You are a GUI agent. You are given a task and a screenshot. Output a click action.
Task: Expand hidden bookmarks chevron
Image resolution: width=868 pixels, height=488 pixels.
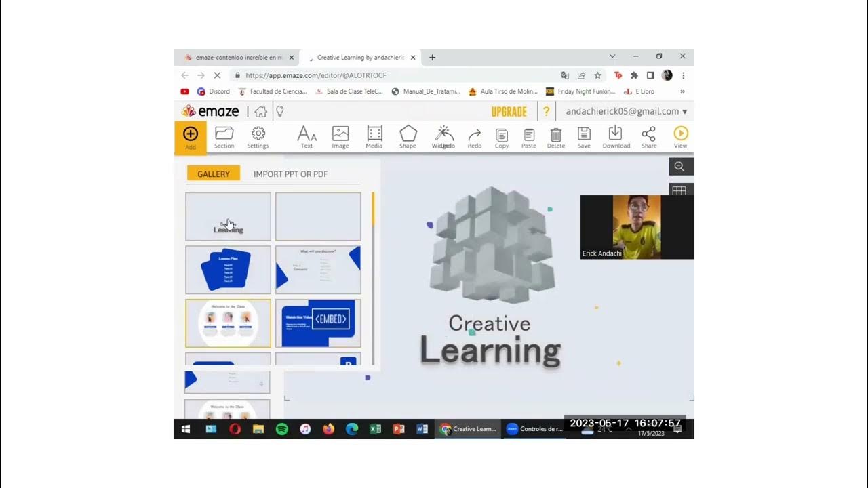coord(682,91)
